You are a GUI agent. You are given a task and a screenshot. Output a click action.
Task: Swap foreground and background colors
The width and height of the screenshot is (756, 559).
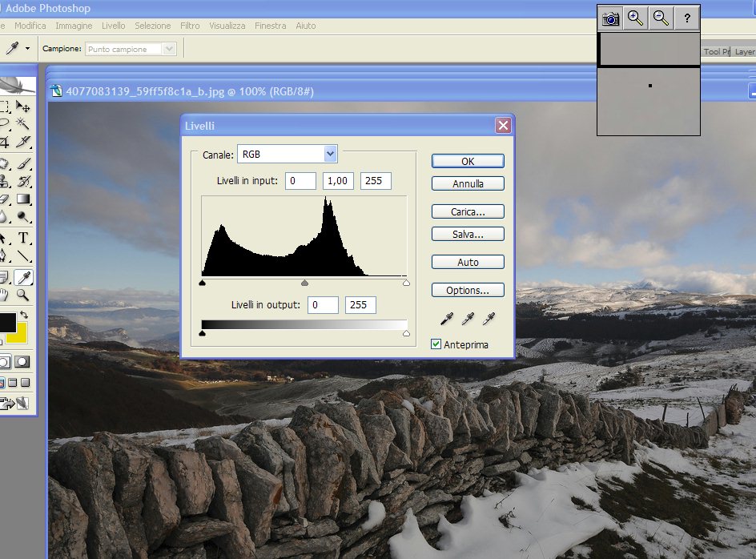pyautogui.click(x=24, y=314)
